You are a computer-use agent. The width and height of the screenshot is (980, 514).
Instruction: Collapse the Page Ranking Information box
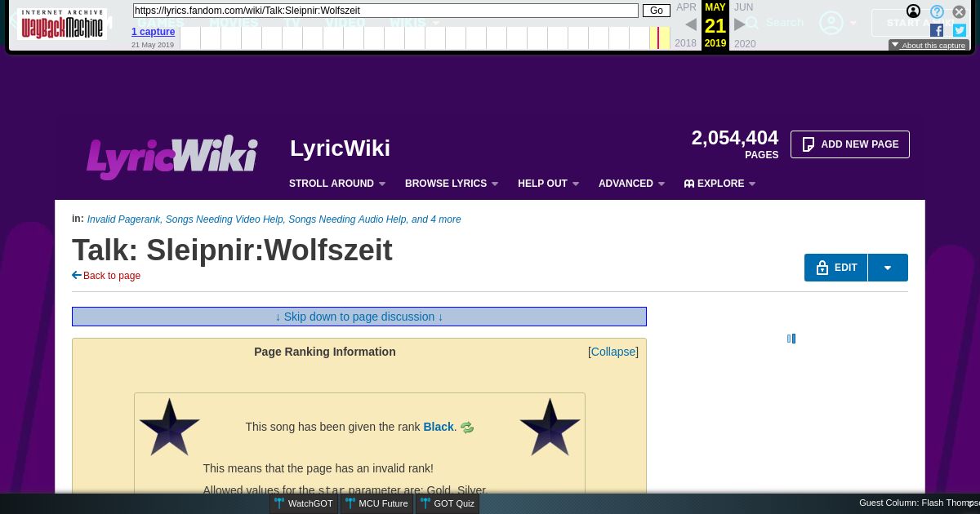click(613, 352)
